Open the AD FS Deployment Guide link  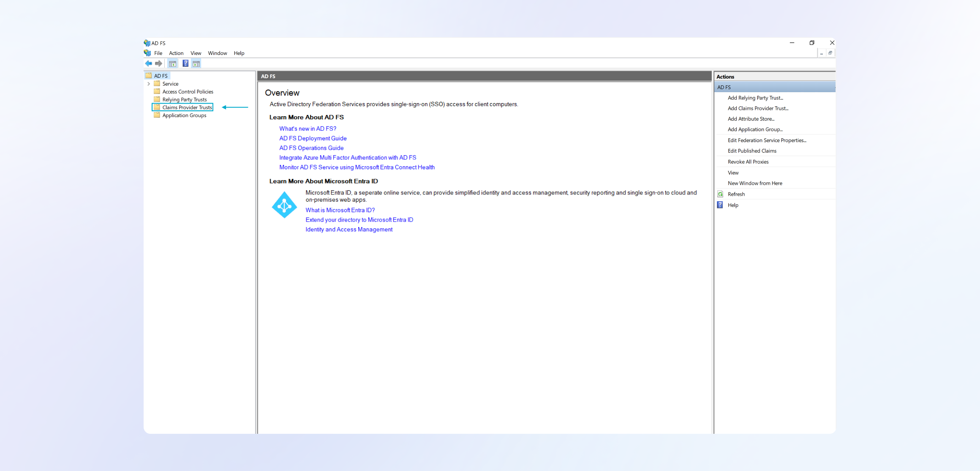coord(313,138)
